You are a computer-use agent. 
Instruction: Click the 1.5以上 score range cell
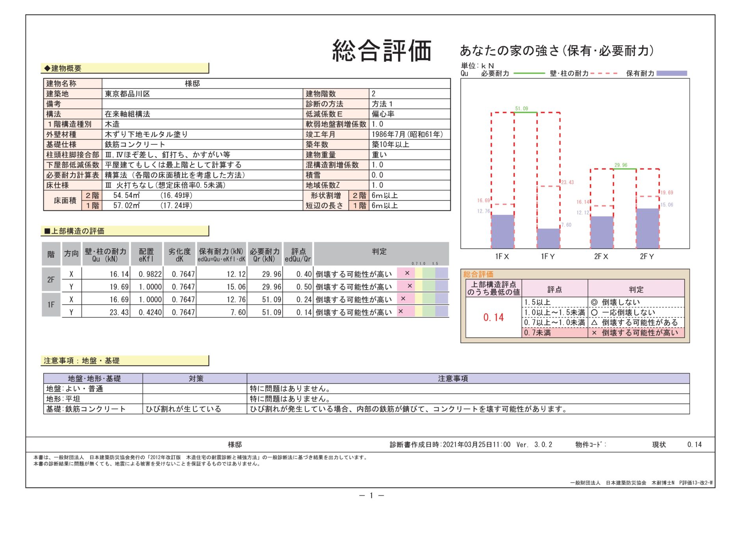(555, 302)
